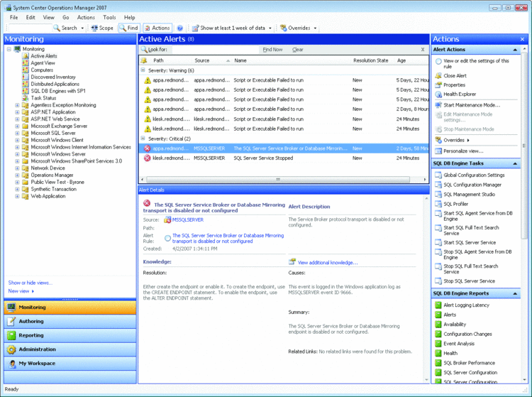This screenshot has width=532, height=397.
Task: Click Close Alert action icon
Action: coord(438,75)
